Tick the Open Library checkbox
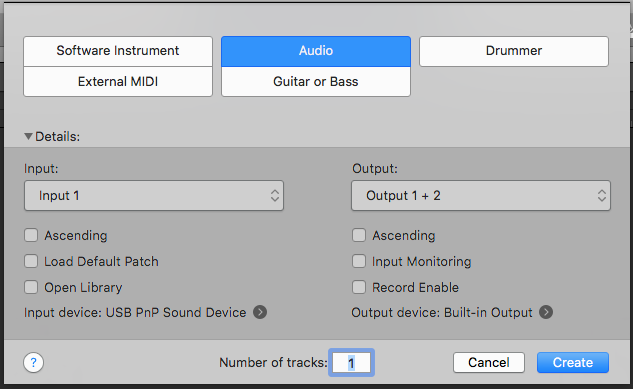 31,287
